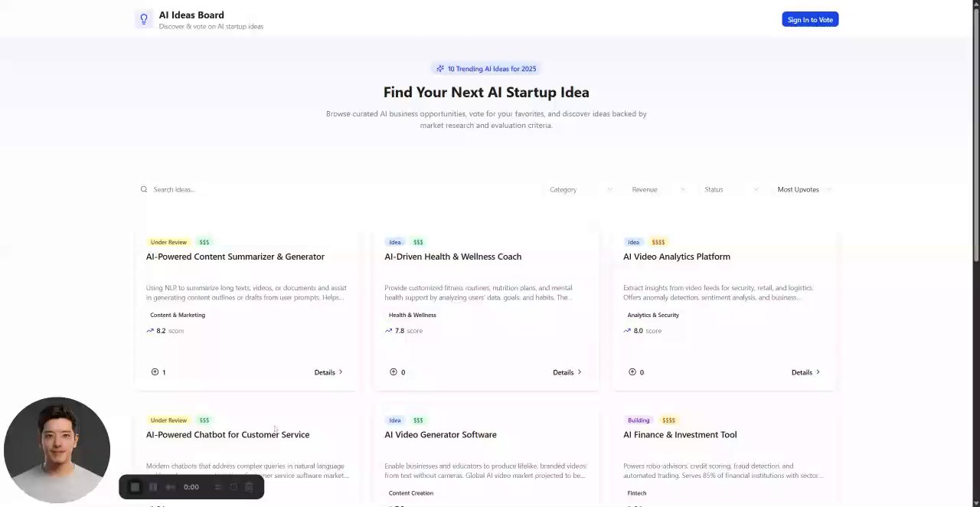Select the Content & Marketing category tag
The image size is (980, 507).
178,315
